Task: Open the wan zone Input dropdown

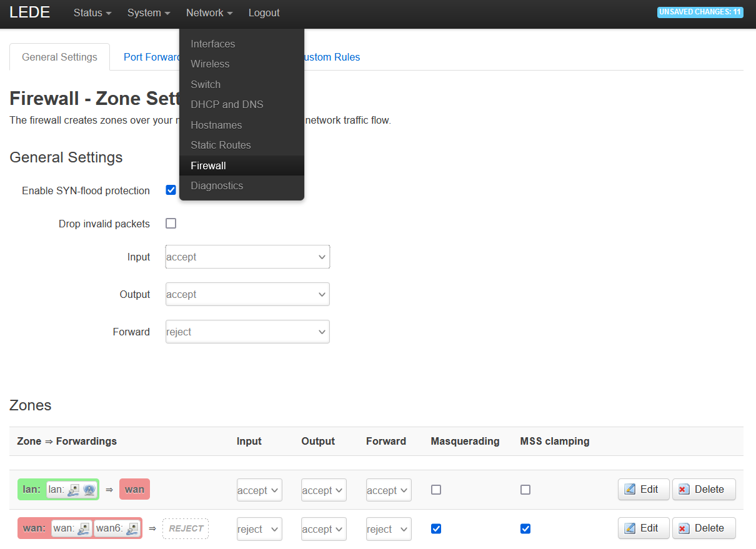Action: coord(259,529)
